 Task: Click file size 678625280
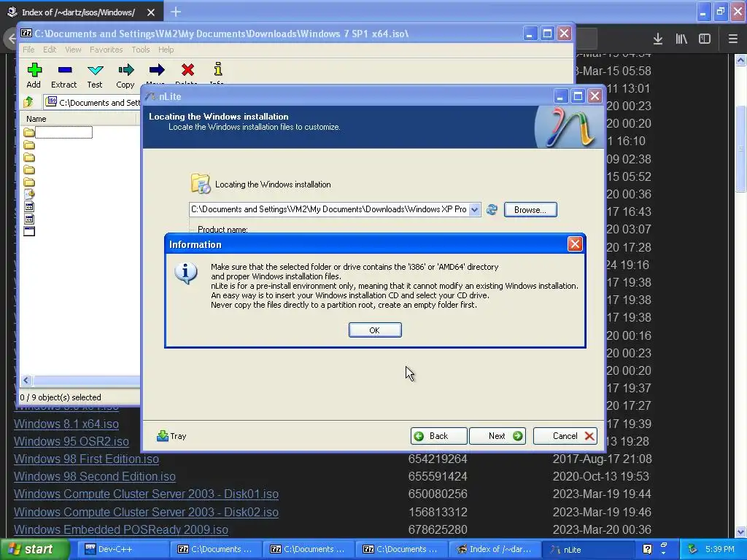[x=438, y=530]
